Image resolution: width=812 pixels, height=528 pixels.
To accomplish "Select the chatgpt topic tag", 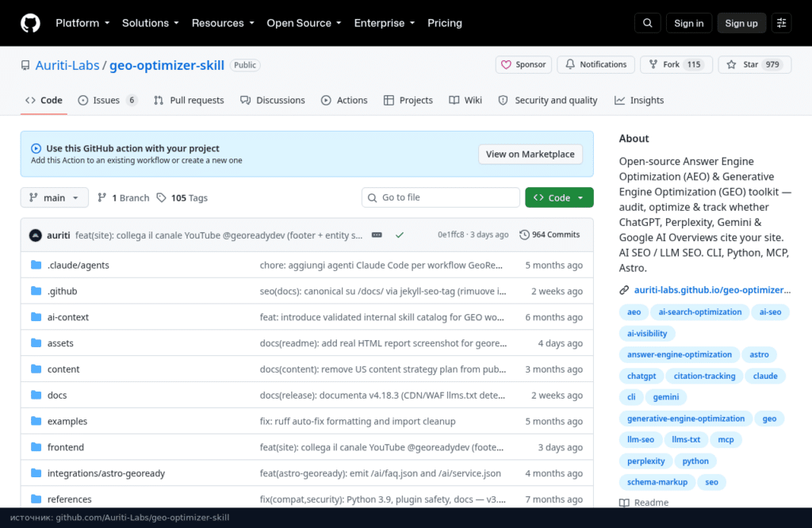I will pyautogui.click(x=641, y=376).
